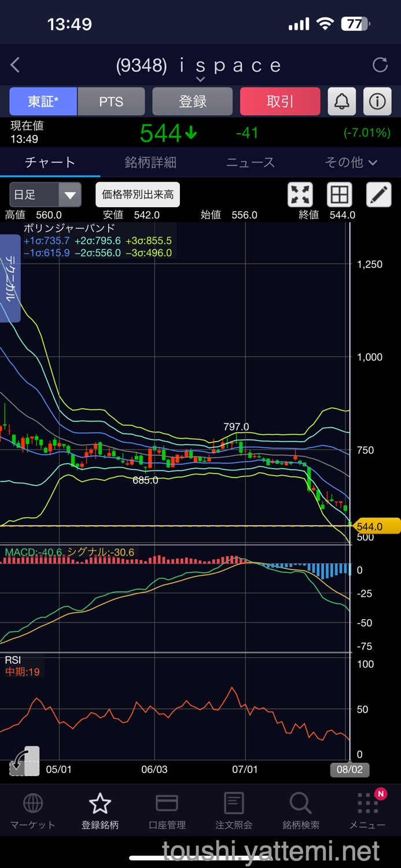Tap the back arrow icon
401x868 pixels.
[x=16, y=65]
